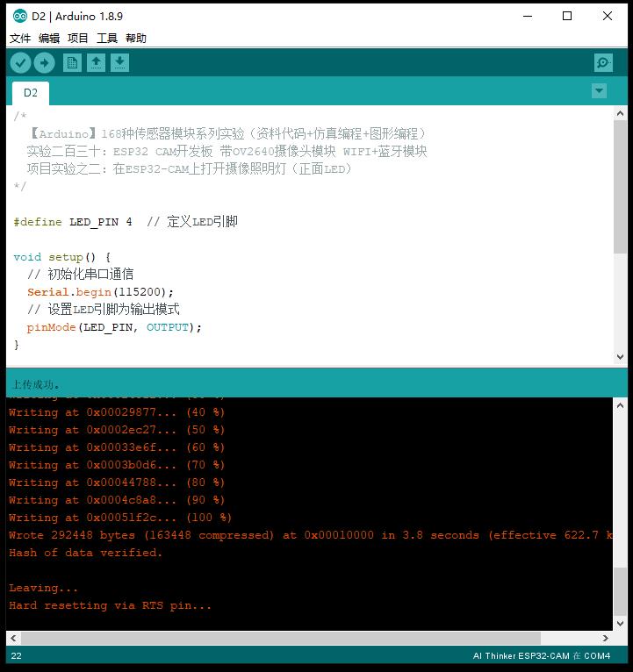Image resolution: width=633 pixels, height=672 pixels.
Task: Close the Arduino window
Action: (607, 17)
